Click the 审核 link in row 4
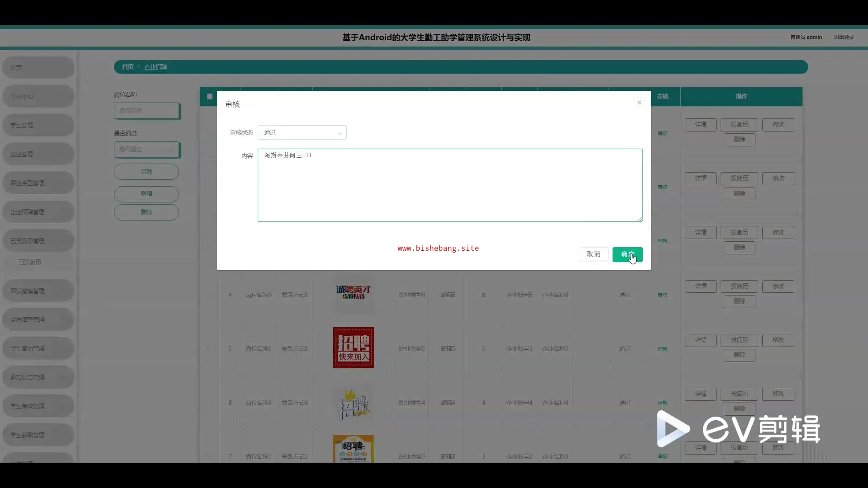This screenshot has height=488, width=868. (x=662, y=295)
